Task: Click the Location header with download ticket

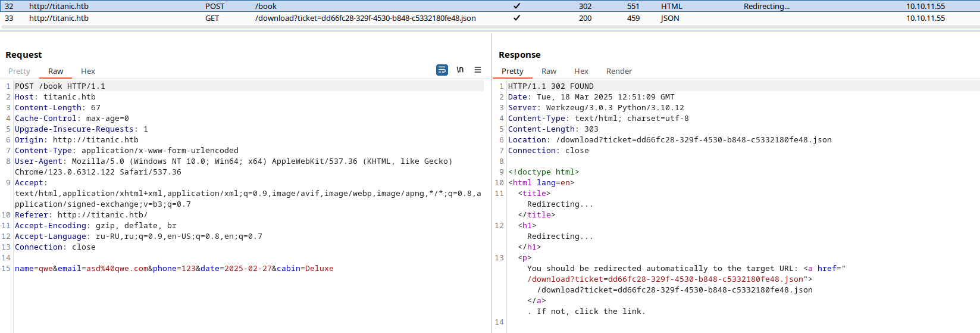Action: (x=670, y=139)
